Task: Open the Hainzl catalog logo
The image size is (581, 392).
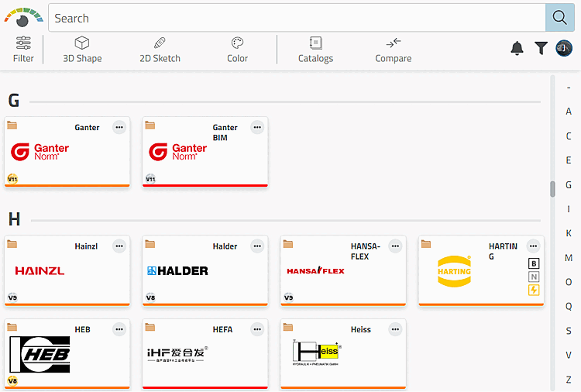Action: 40,271
